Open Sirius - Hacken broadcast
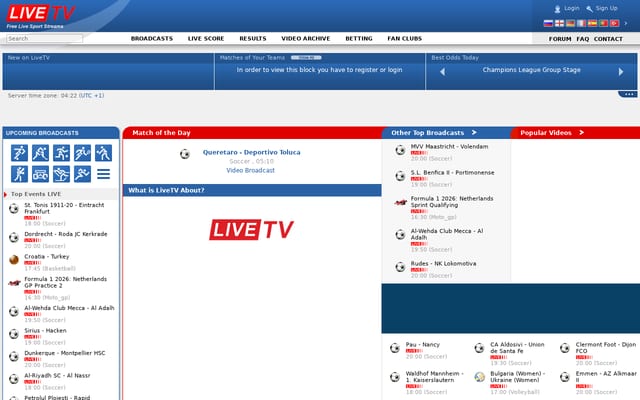The height and width of the screenshot is (400, 640). (x=45, y=330)
